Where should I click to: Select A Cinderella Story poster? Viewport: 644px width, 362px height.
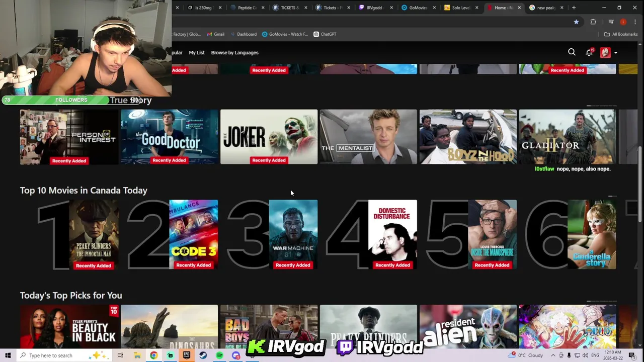click(592, 234)
